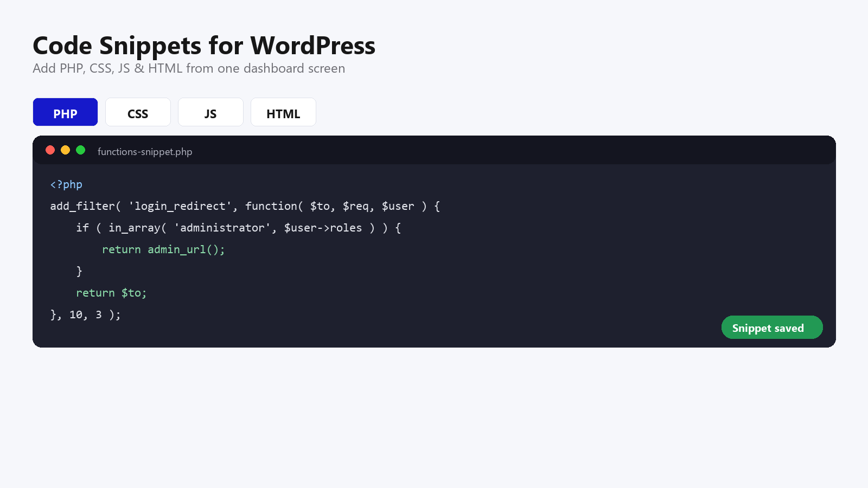Click the lone closing brace line of the if block
Viewport: 868px width, 488px height.
coord(79,271)
